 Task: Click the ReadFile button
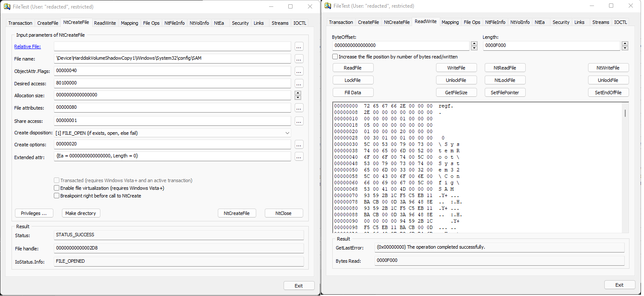[x=353, y=68]
